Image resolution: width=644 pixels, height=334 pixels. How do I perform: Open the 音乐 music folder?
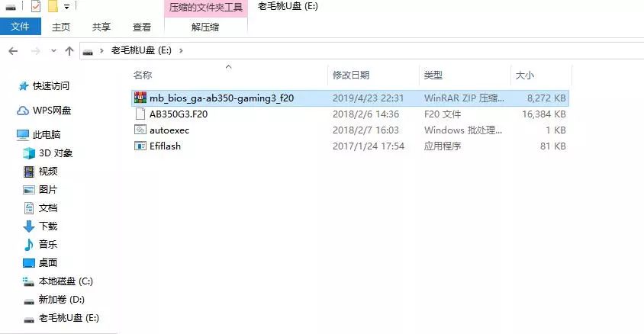(40, 245)
